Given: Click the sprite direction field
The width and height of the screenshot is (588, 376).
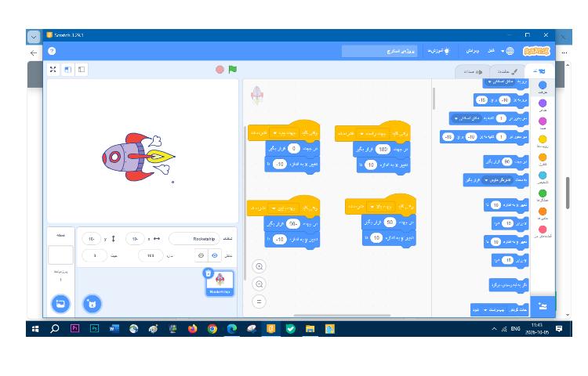Looking at the screenshot, I should 95,255.
